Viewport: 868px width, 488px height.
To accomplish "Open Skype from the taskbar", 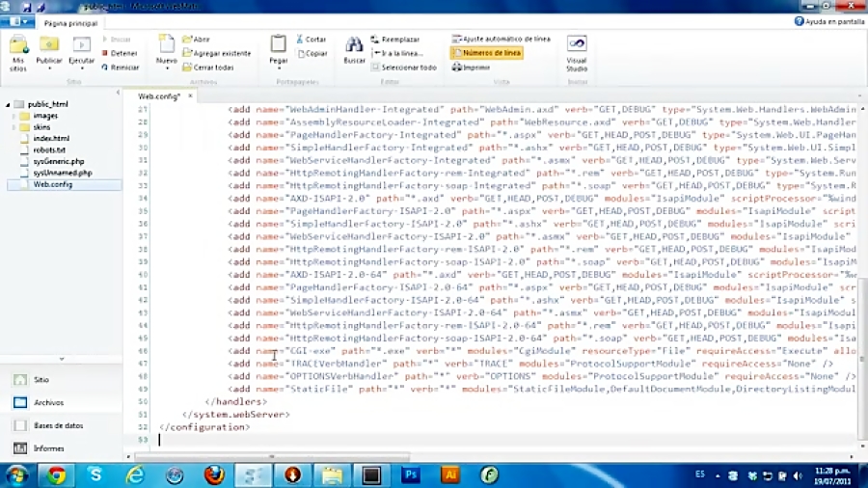I will tap(95, 475).
